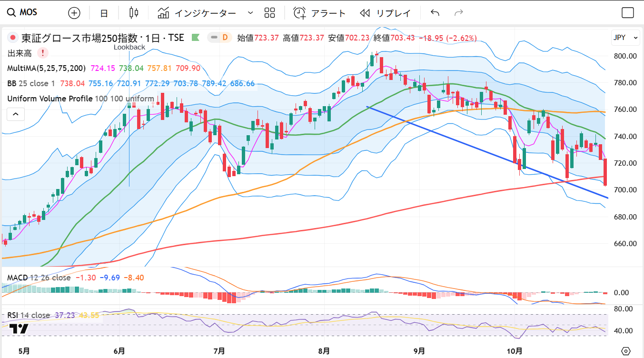Click the green flag next to TSE
Screen dimensions: 644x358
195,37
